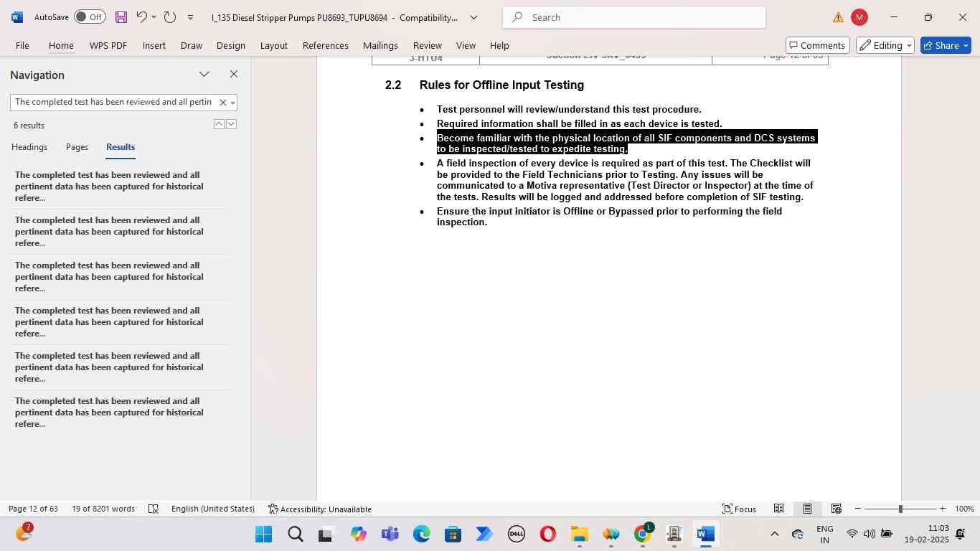Toggle the AutoSave switch
The width and height of the screenshot is (980, 551).
point(90,17)
